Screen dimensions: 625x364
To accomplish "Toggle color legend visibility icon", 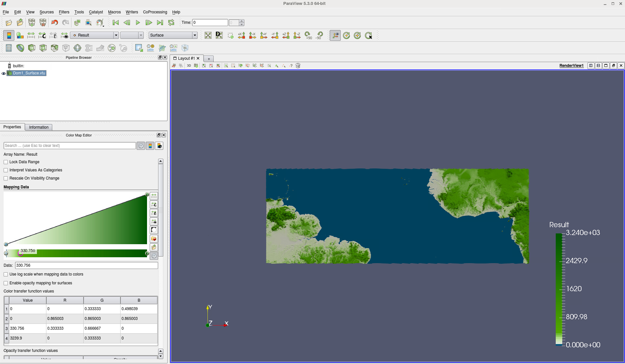I will coord(9,35).
